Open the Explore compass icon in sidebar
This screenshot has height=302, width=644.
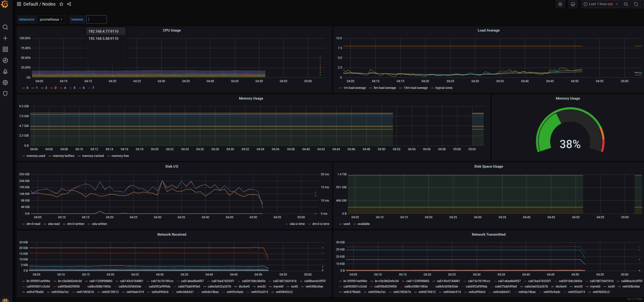coord(5,60)
